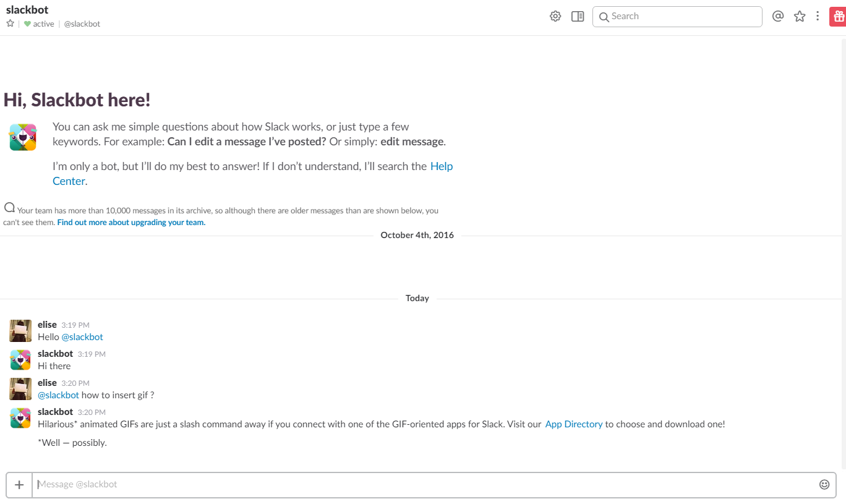
Task: Click @slackbot handle in header
Action: (x=82, y=24)
